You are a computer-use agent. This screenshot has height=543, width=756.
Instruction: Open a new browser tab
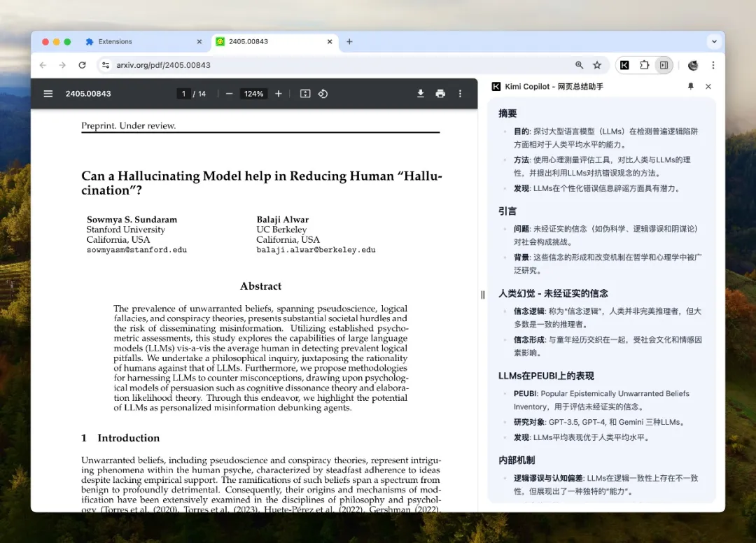pyautogui.click(x=349, y=41)
